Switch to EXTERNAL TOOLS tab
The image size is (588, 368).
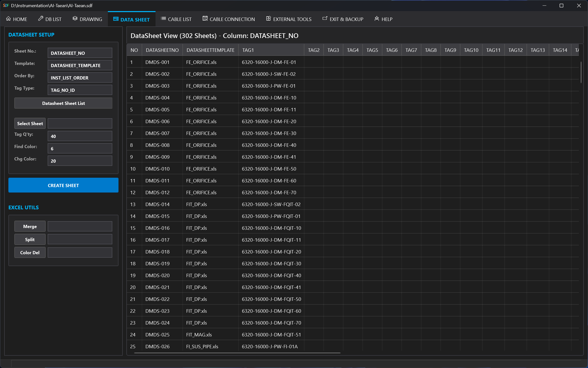pos(289,19)
